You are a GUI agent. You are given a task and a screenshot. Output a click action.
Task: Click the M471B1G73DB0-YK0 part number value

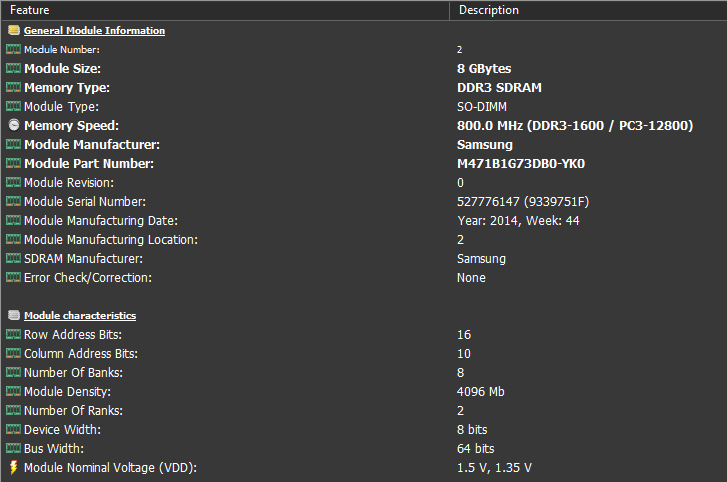(520, 164)
